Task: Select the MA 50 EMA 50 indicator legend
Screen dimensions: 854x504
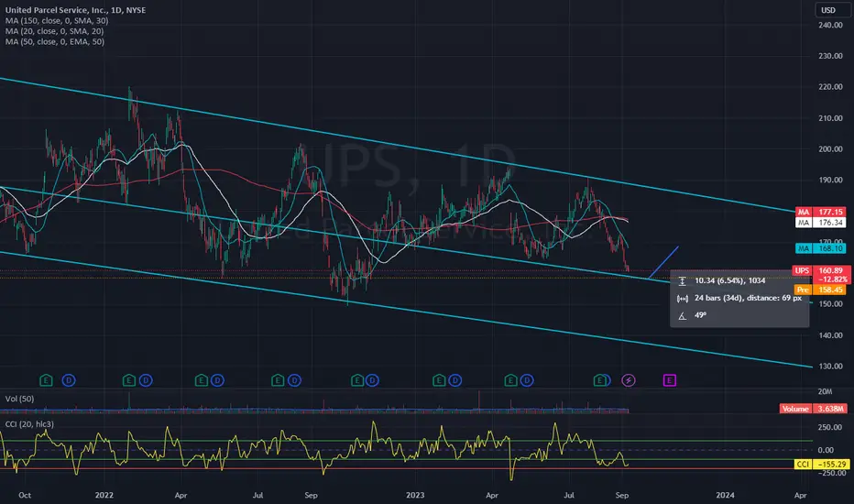Action: (54, 41)
